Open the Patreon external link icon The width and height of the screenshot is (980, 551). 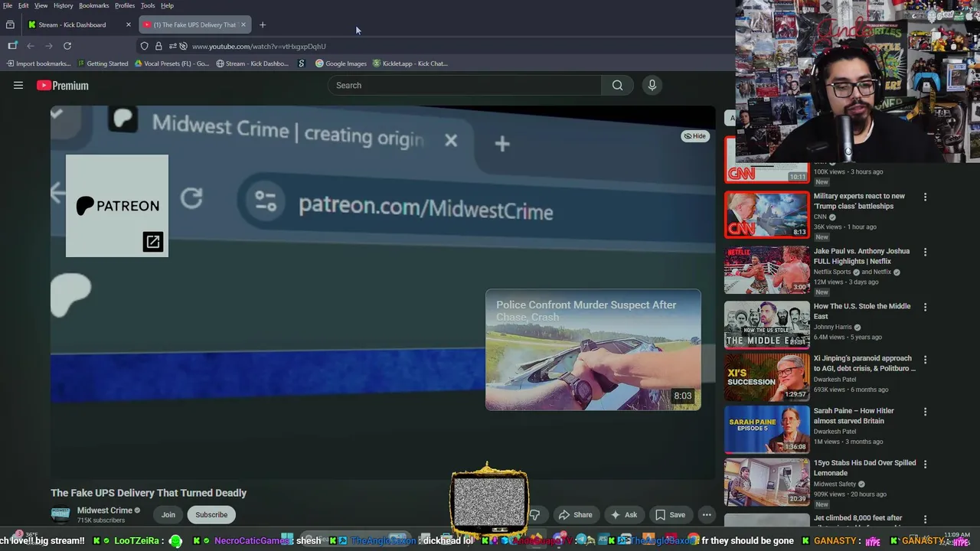153,242
